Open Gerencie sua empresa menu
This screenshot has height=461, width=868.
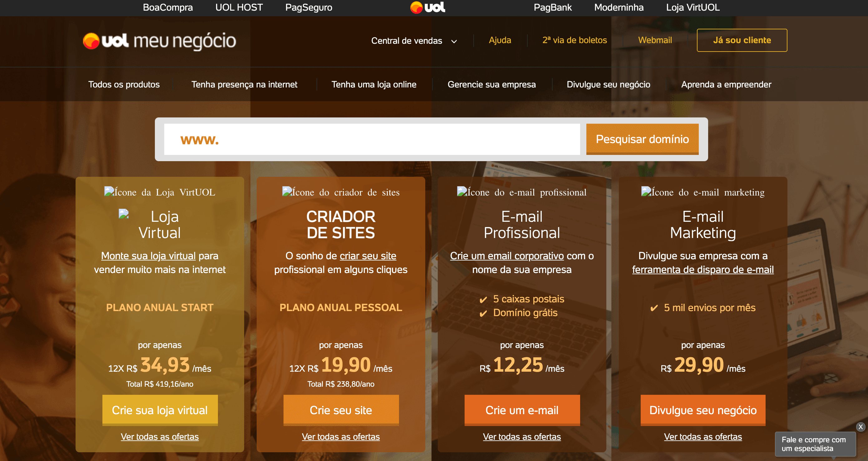[492, 84]
